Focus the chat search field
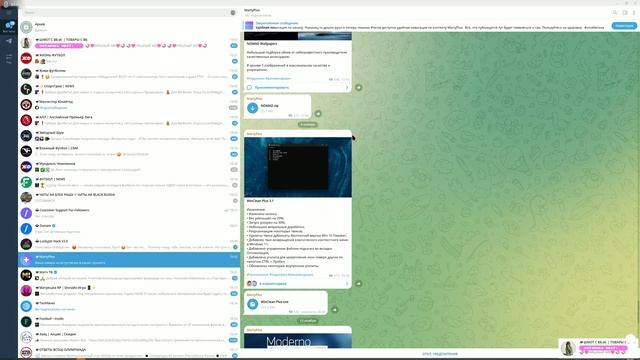The height and width of the screenshot is (360, 640). point(125,13)
